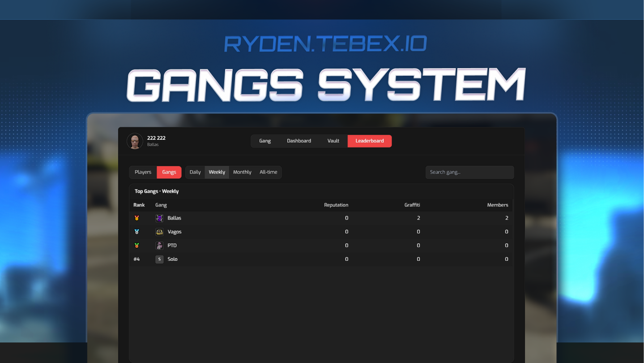Screen dimensions: 644x363
Task: Click the Ballas label under player name
Action: pyautogui.click(x=153, y=145)
